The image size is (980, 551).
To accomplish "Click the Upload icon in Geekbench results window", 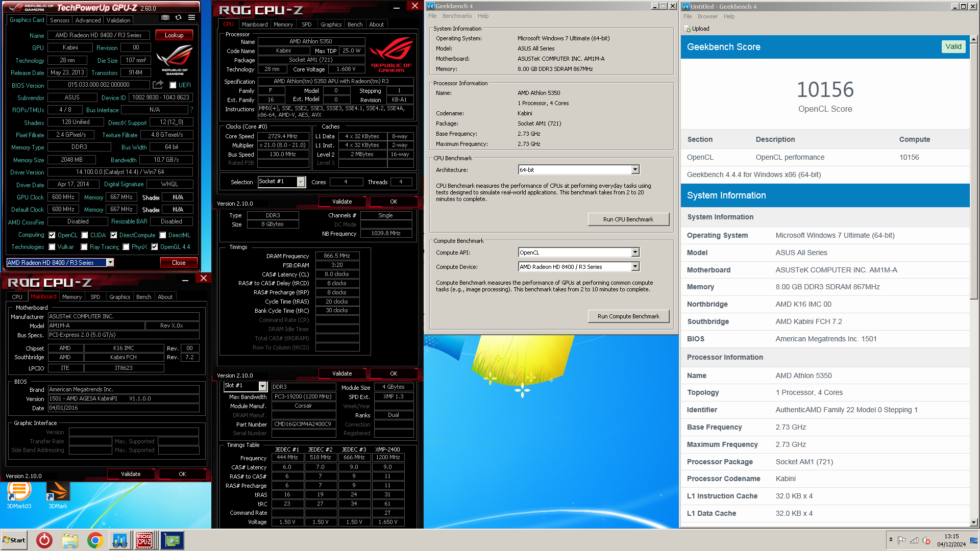I will click(687, 29).
